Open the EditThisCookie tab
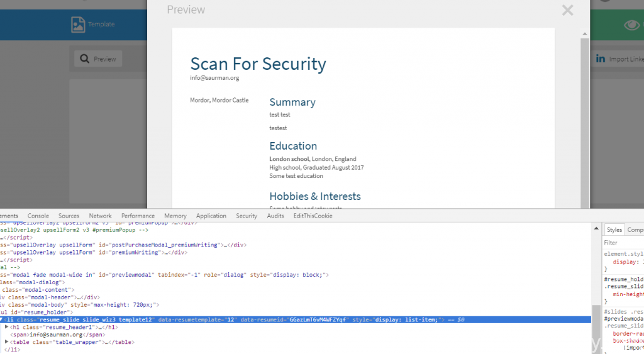This screenshot has height=354, width=644. [x=313, y=216]
